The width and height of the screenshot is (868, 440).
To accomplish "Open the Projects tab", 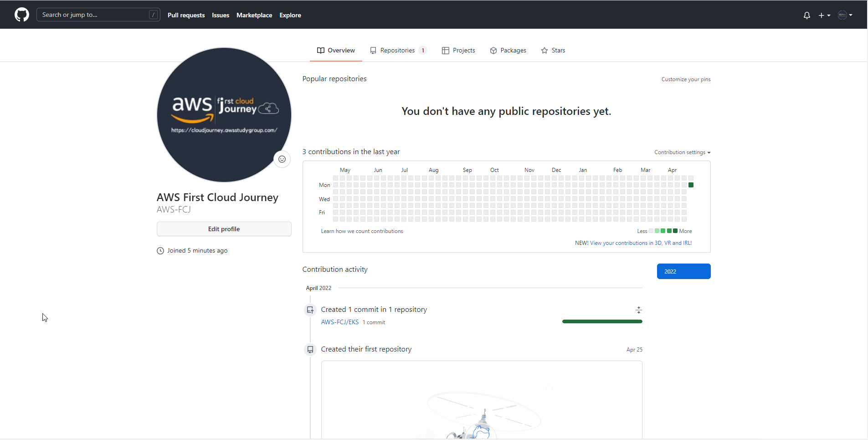I will 458,50.
